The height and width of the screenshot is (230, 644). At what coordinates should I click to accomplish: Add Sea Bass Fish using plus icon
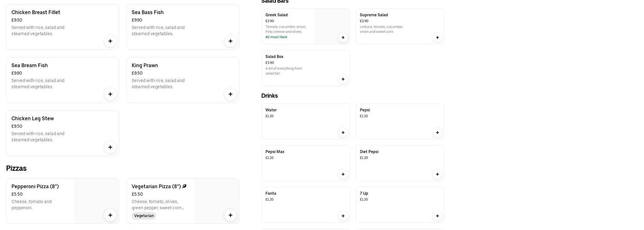coord(230,41)
